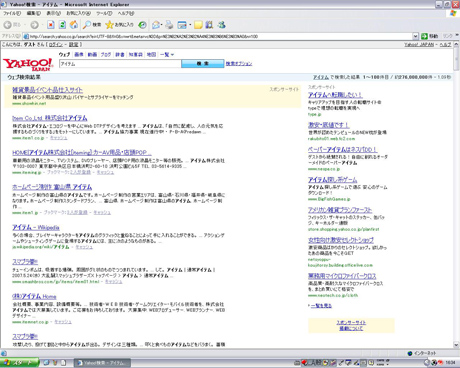
Task: Open the お気に入り menu
Action: 78,13
